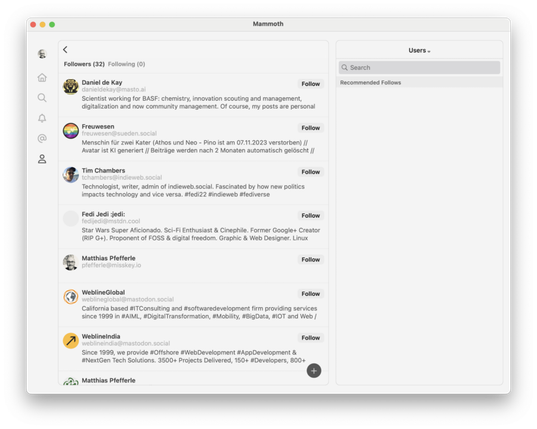This screenshot has width=537, height=429.
Task: Follow Tim Chambers
Action: (311, 172)
